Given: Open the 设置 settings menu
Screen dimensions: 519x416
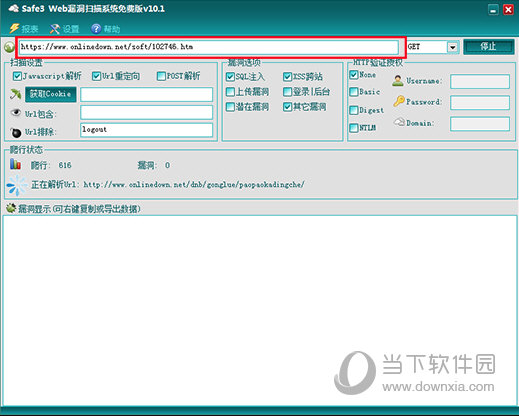Looking at the screenshot, I should pos(64,29).
